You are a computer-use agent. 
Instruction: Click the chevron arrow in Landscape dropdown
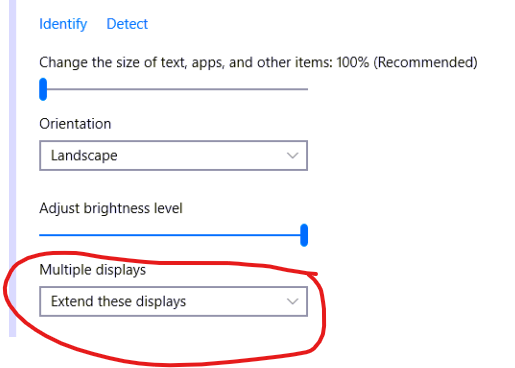[292, 156]
